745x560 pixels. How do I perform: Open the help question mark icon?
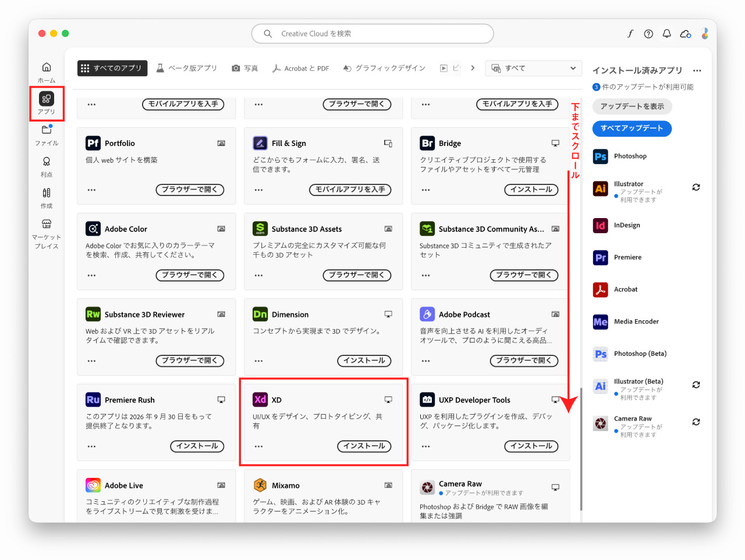coord(648,34)
